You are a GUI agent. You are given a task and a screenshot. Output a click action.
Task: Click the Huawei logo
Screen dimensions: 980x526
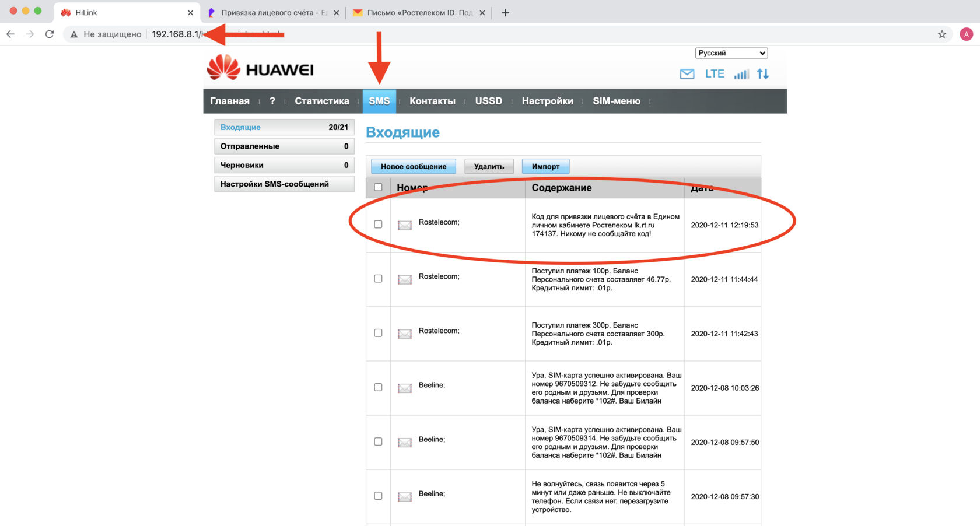click(x=260, y=68)
